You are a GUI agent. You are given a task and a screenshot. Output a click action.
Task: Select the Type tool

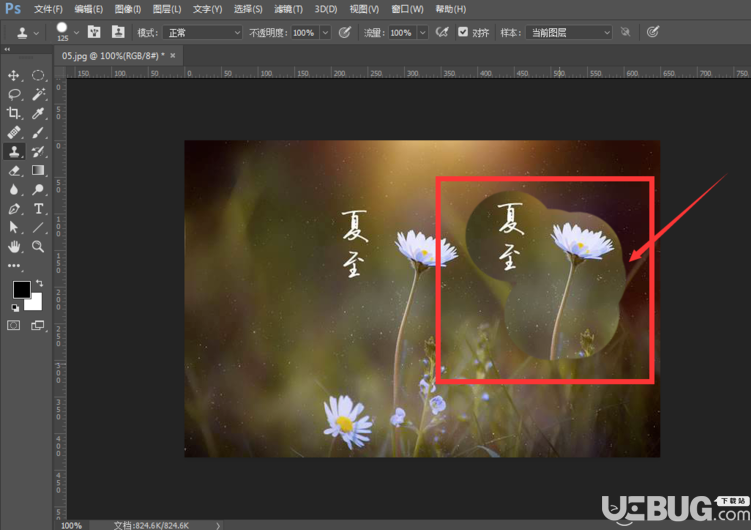[x=38, y=209]
